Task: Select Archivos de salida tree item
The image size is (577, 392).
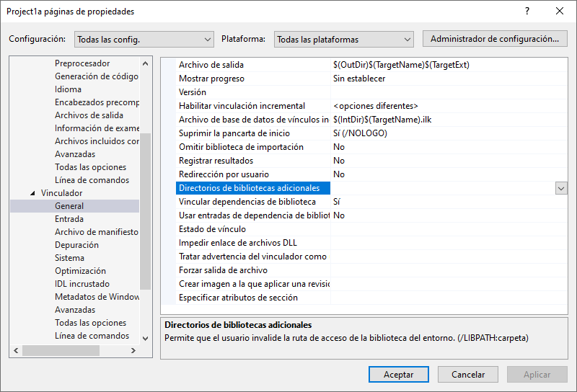Action: click(x=89, y=115)
